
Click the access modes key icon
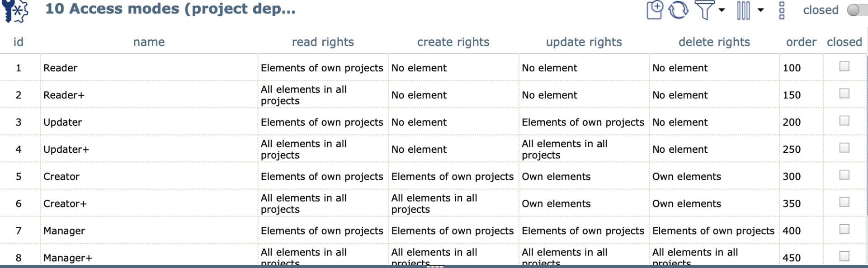coord(15,11)
